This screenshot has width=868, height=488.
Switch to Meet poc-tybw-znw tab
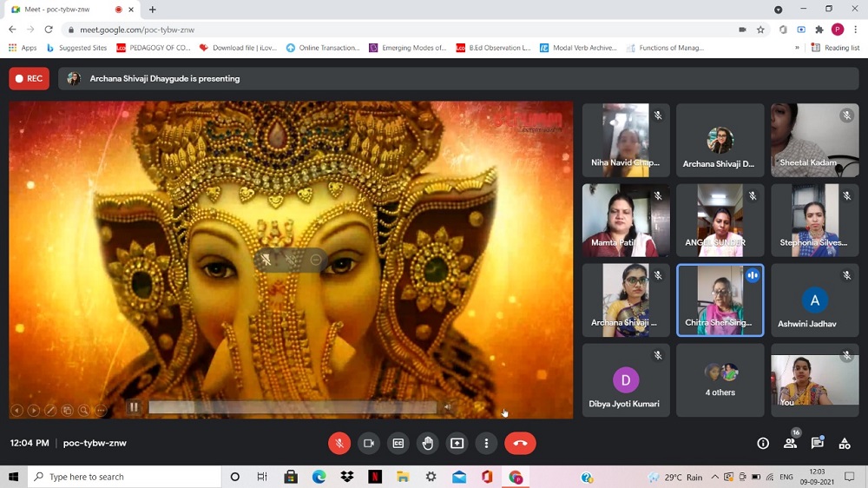pyautogui.click(x=72, y=10)
